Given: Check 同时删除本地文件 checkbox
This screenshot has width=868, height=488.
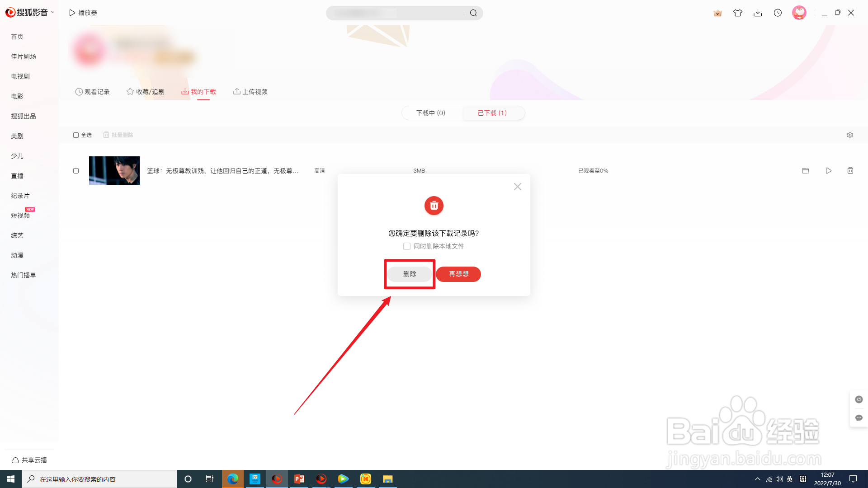Looking at the screenshot, I should tap(407, 246).
